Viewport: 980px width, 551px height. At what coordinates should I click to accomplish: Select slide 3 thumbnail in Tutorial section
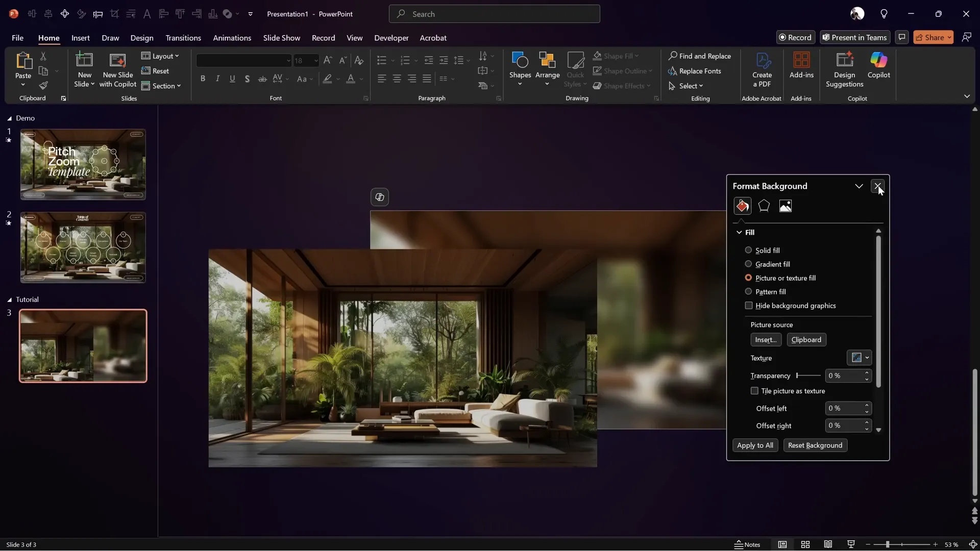click(x=83, y=345)
